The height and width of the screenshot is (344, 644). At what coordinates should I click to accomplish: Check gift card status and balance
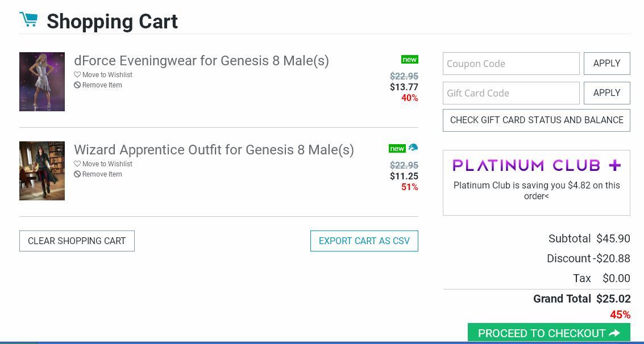point(536,120)
